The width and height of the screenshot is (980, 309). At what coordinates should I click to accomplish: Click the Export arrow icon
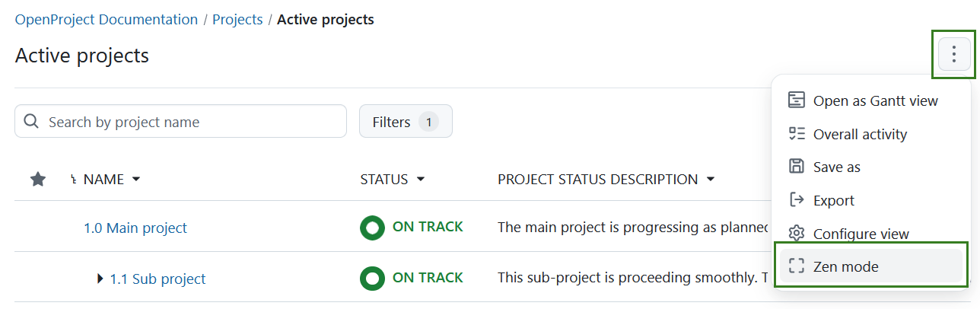click(797, 200)
